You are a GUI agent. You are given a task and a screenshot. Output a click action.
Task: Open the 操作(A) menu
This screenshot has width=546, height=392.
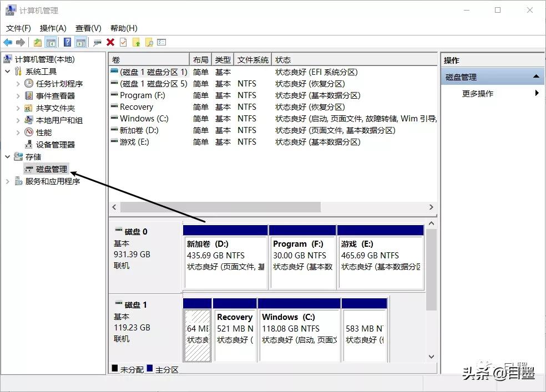point(53,28)
